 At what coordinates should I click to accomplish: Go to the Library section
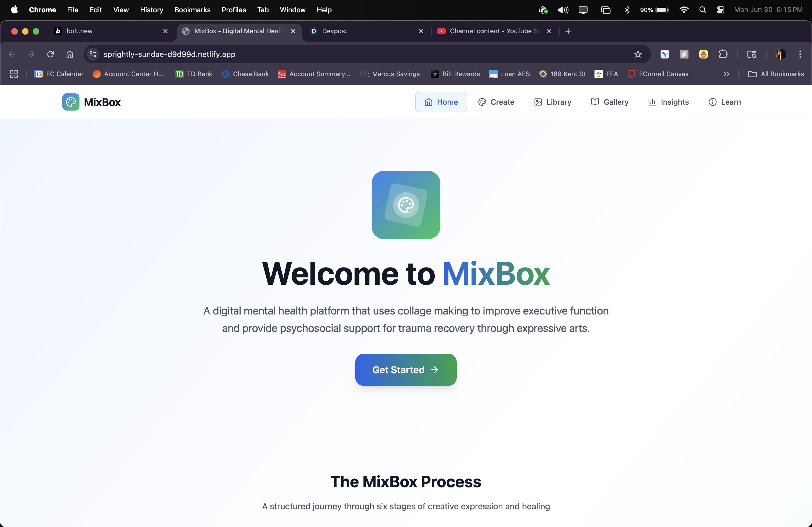552,102
